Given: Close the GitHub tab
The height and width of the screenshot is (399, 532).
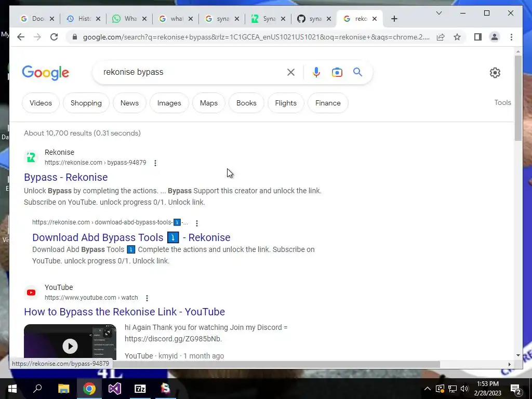Looking at the screenshot, I should click(x=329, y=19).
